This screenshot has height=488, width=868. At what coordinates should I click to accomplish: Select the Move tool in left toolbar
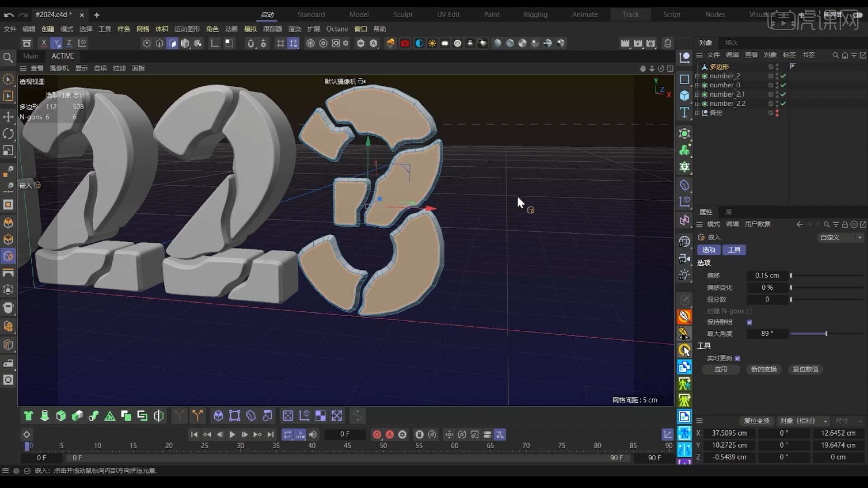8,117
